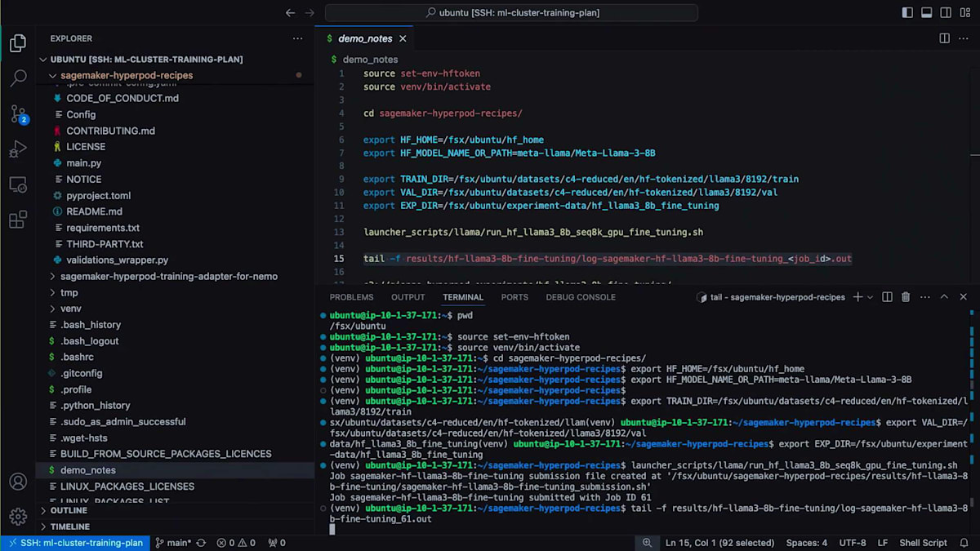Open Explorer views and more actions menu
980x551 pixels.
coord(297,38)
